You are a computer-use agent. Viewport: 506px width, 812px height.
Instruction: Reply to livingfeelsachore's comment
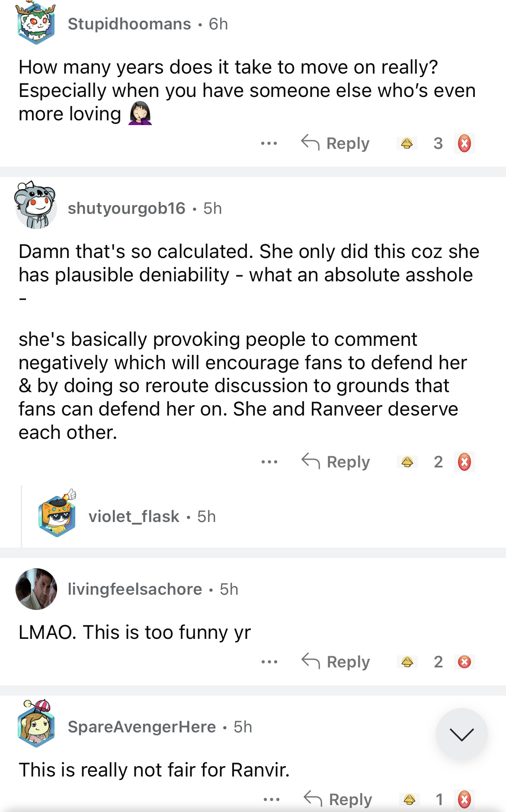[x=336, y=662]
